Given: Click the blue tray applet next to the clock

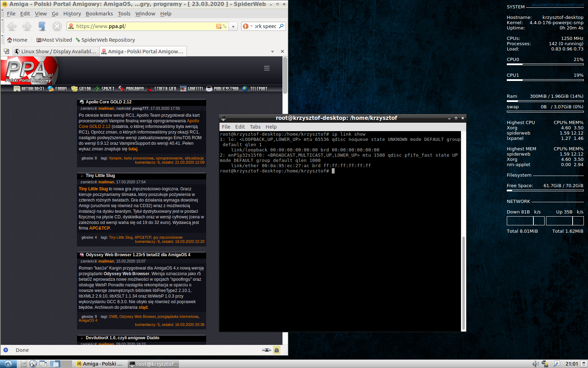Looking at the screenshot, I should [557, 364].
